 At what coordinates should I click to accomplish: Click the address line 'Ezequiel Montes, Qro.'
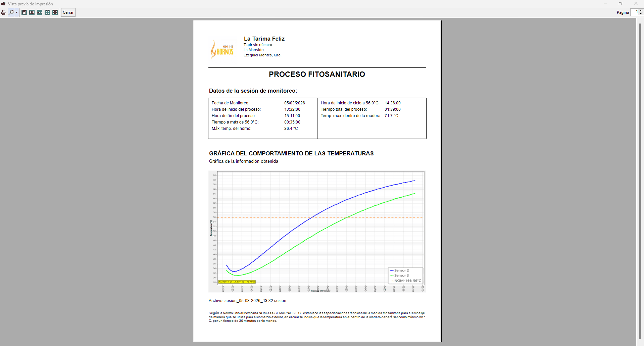(x=262, y=55)
